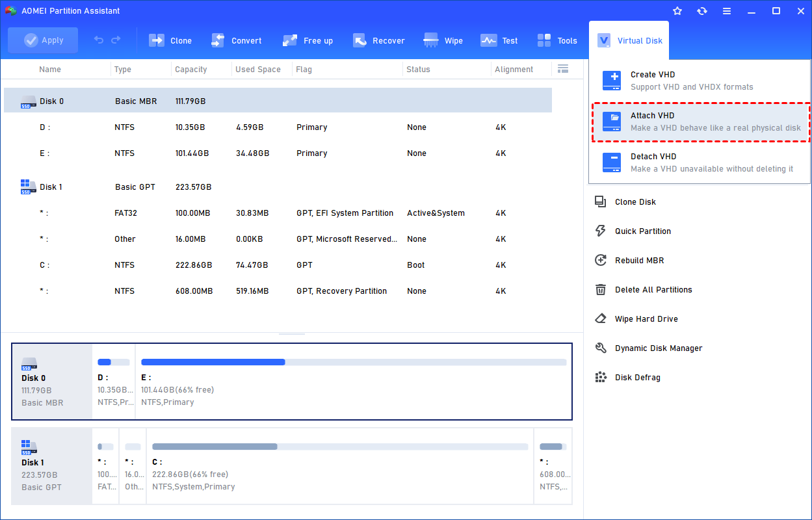Screen dimensions: 812x520
Task: Select the Free up tool
Action: pos(290,40)
